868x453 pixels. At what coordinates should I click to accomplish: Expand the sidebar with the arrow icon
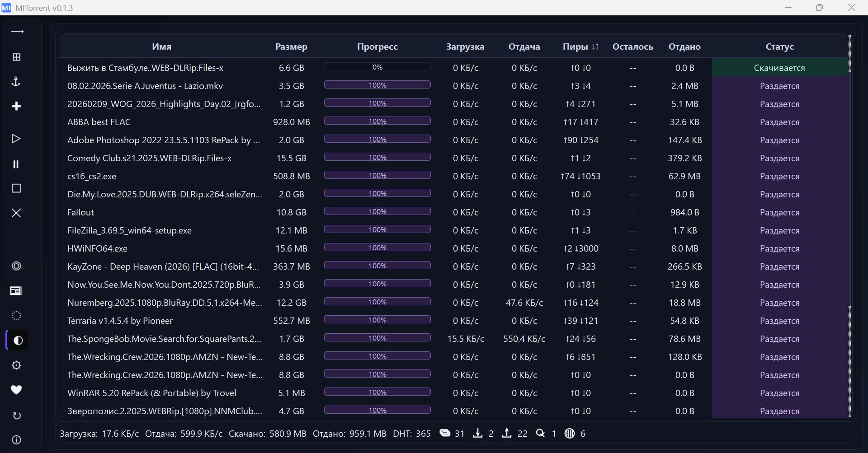pyautogui.click(x=17, y=32)
